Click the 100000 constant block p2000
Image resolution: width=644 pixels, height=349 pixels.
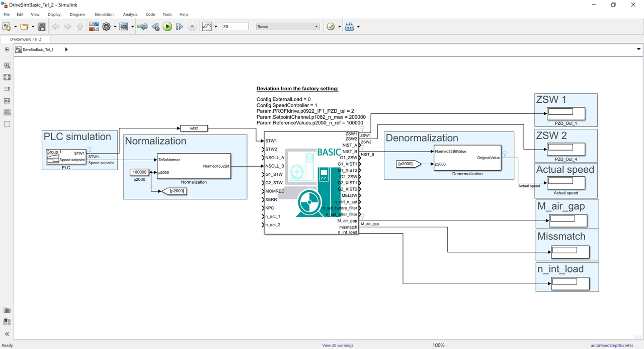pyautogui.click(x=139, y=172)
